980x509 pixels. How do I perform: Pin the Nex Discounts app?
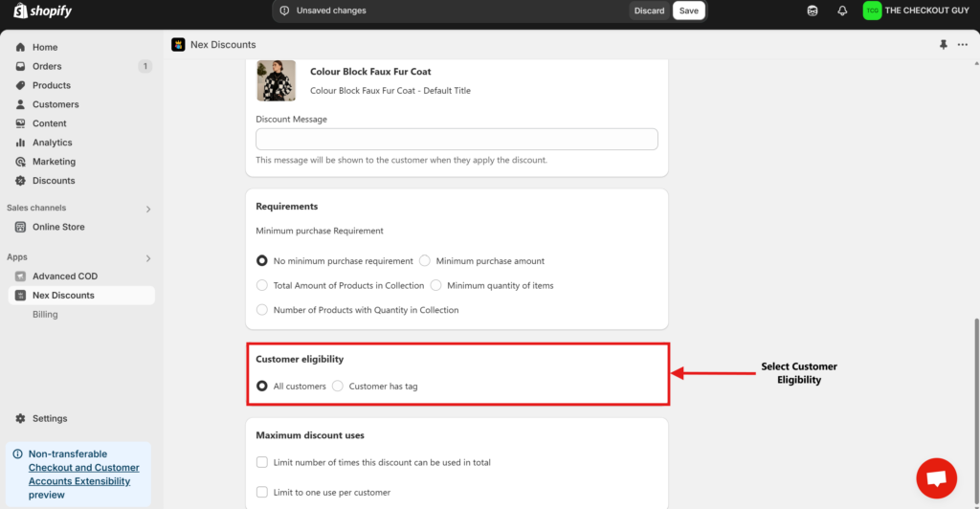click(943, 44)
